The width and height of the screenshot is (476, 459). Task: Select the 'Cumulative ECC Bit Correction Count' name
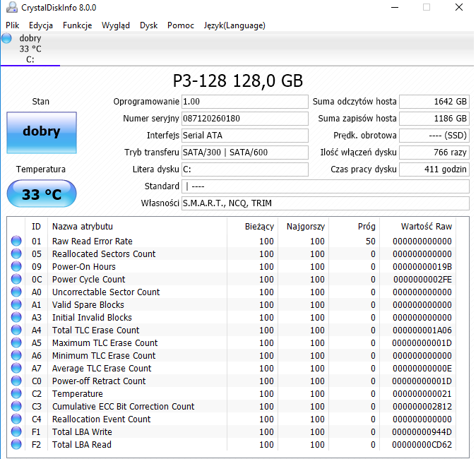point(124,407)
